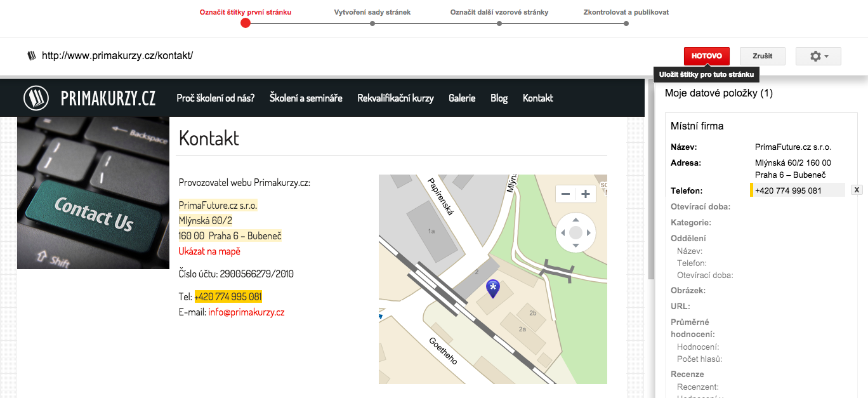Click the Místní firma heading
Screen dimensions: 868x398
tap(697, 126)
